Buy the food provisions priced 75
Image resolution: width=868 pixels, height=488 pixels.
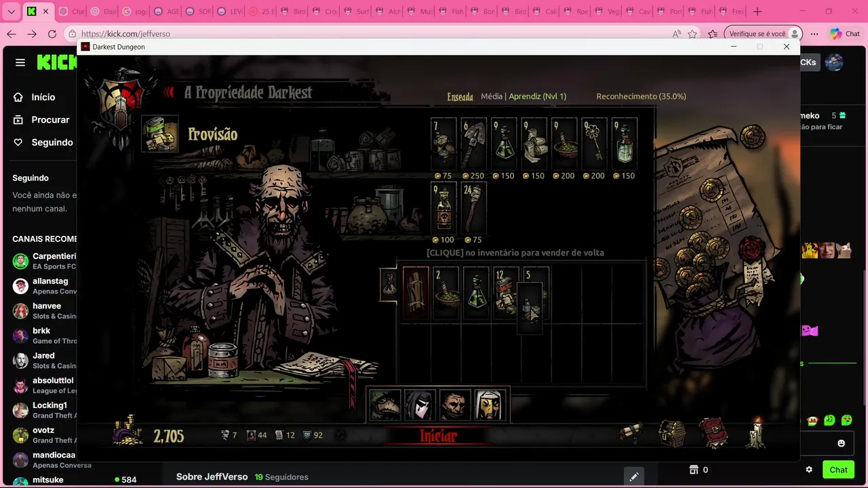point(444,144)
